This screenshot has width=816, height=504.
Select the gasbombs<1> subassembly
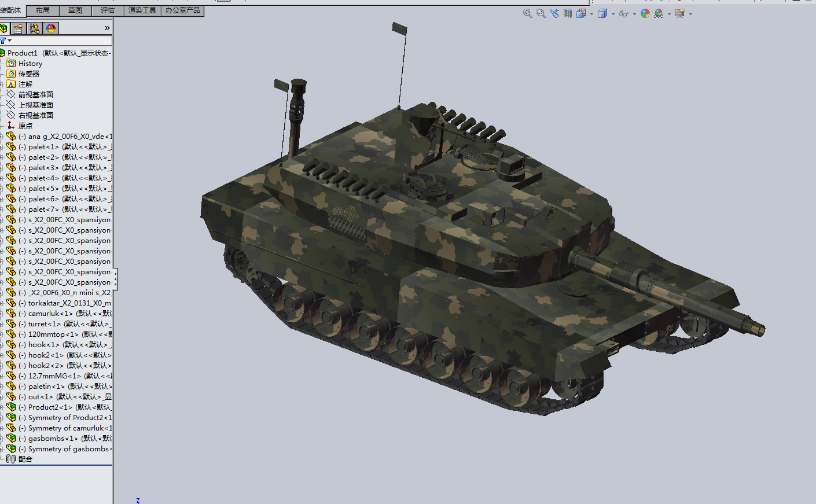point(59,439)
